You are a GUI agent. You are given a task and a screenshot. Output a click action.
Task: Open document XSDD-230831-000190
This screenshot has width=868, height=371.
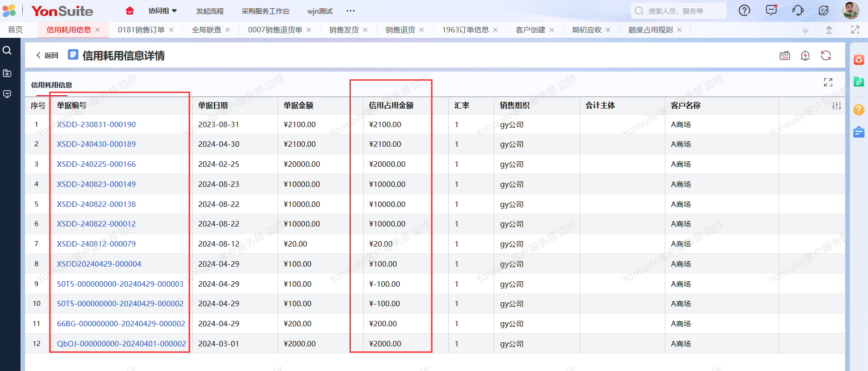tap(96, 124)
